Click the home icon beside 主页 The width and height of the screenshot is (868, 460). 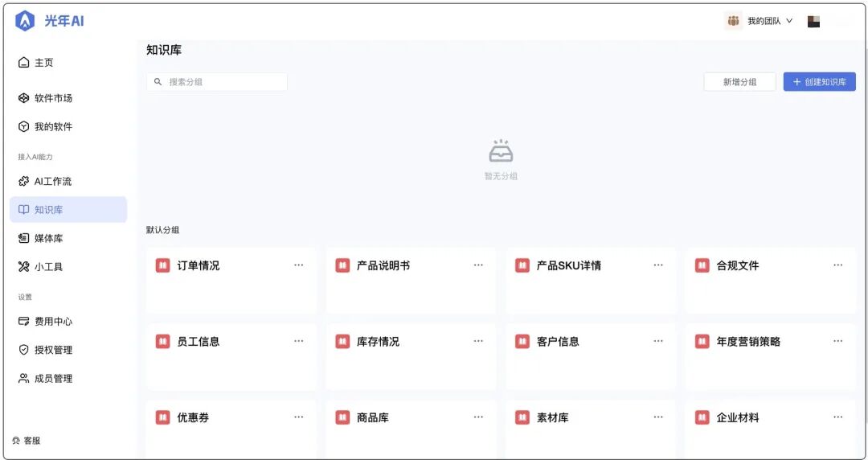click(x=23, y=63)
